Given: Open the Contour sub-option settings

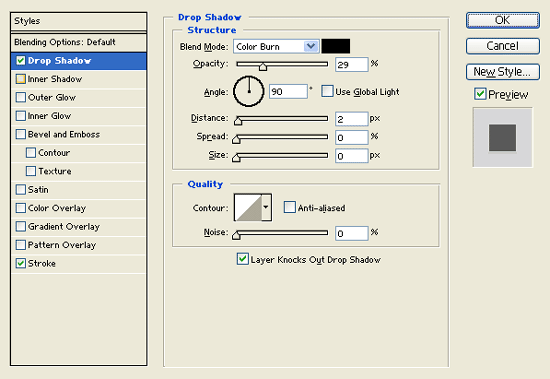Looking at the screenshot, I should point(79,153).
